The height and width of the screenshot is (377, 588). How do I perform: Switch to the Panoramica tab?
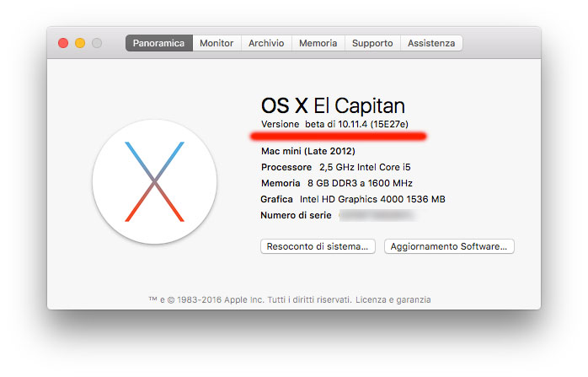click(159, 43)
